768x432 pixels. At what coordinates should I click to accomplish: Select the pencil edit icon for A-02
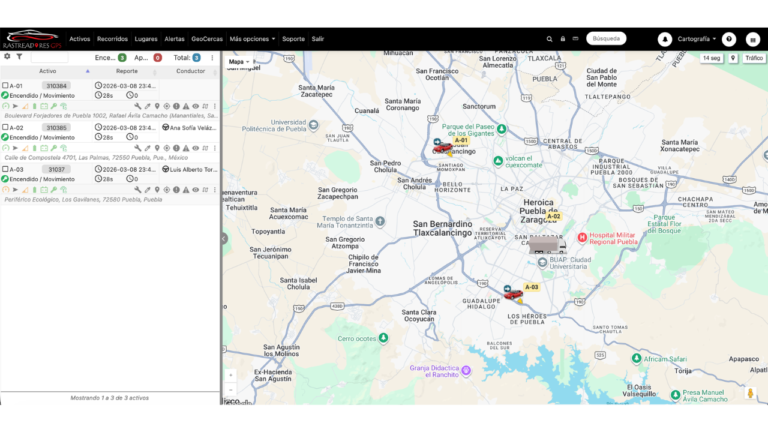pos(147,148)
